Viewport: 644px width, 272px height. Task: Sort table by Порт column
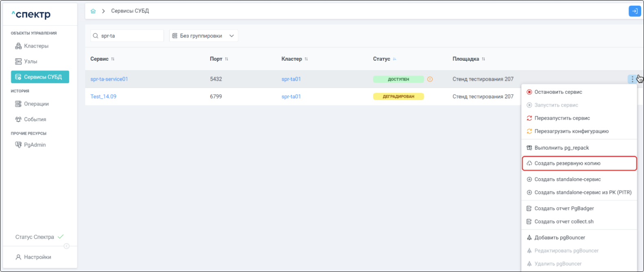(227, 59)
